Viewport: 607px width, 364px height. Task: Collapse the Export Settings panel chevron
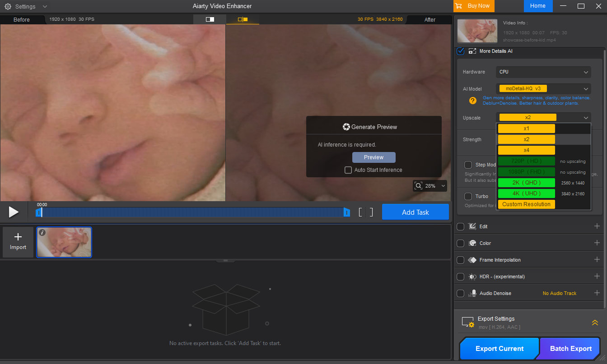tap(595, 323)
